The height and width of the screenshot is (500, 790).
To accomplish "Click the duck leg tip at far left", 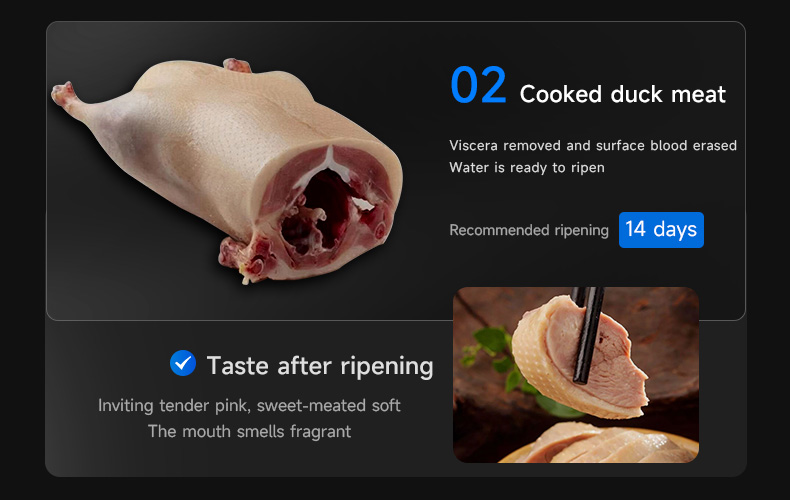I will [63, 94].
